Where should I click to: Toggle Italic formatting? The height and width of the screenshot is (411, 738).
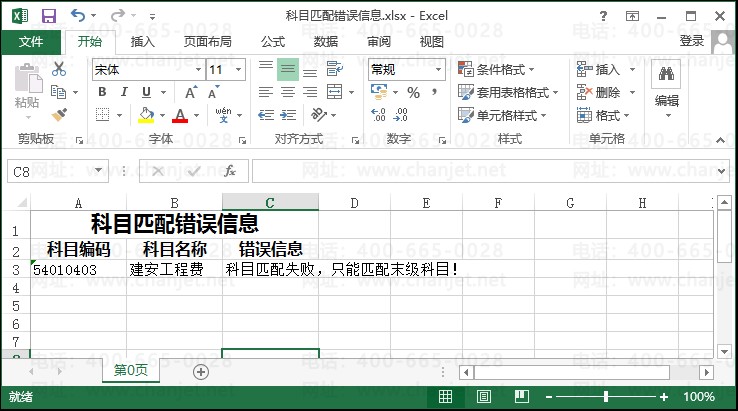(x=124, y=92)
